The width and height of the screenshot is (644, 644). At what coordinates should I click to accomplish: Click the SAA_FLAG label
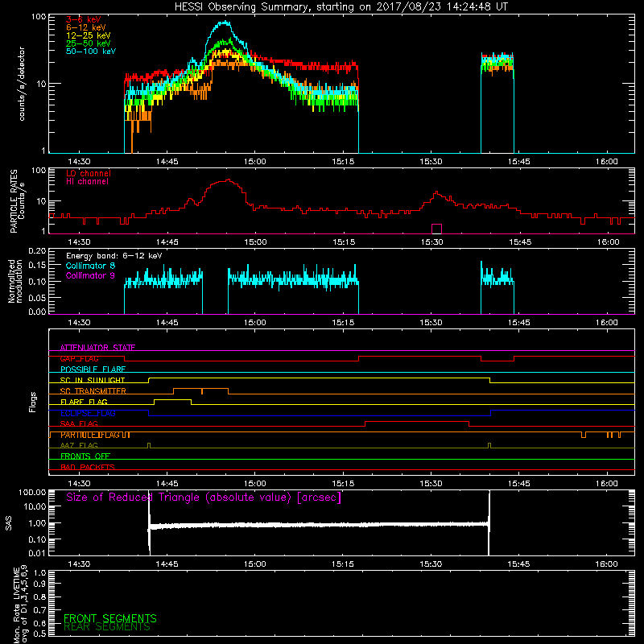click(79, 423)
